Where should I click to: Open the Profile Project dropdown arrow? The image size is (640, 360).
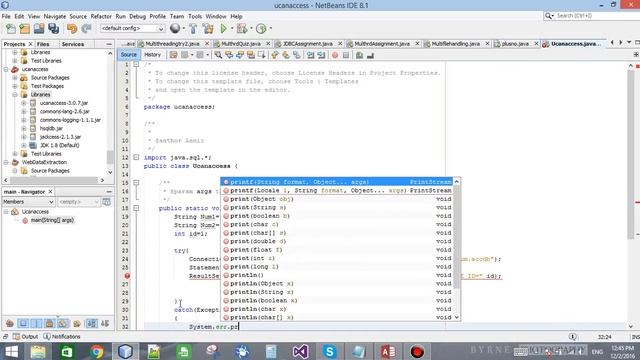[x=270, y=29]
